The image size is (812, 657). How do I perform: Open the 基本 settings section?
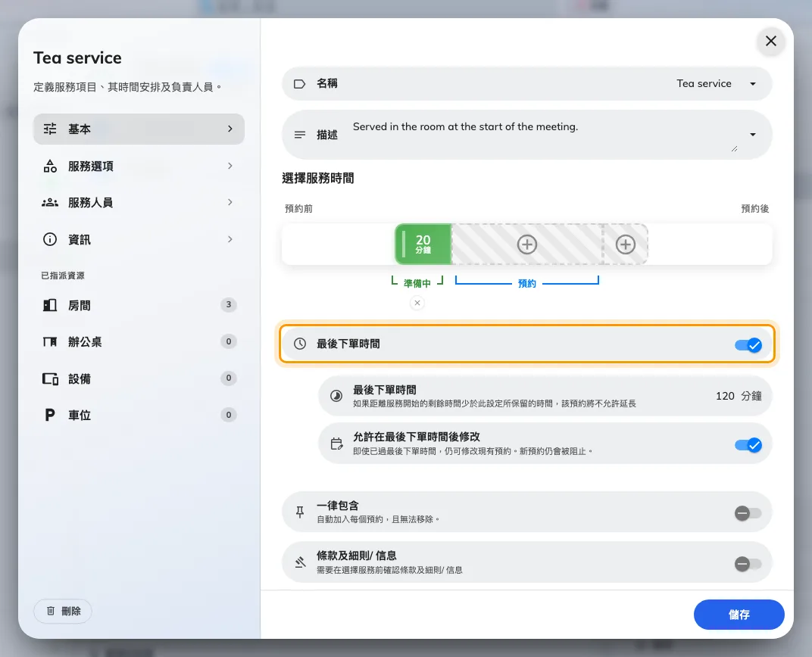click(x=139, y=129)
